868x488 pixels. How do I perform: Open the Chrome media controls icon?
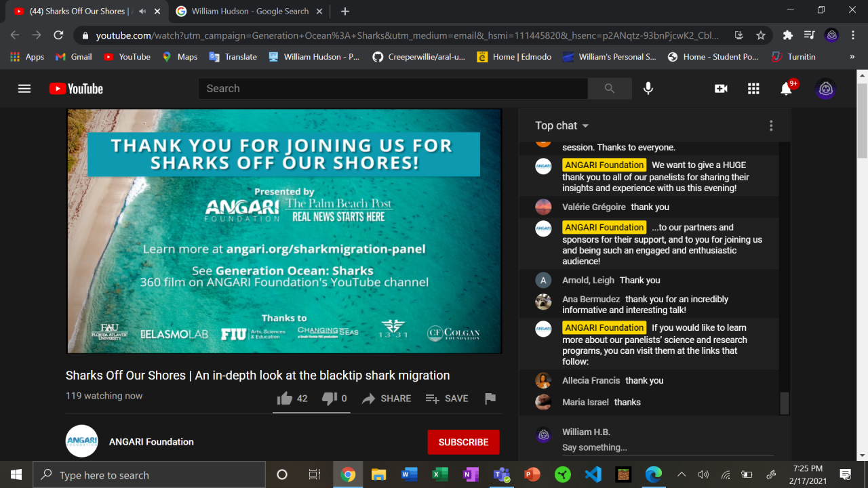point(809,35)
